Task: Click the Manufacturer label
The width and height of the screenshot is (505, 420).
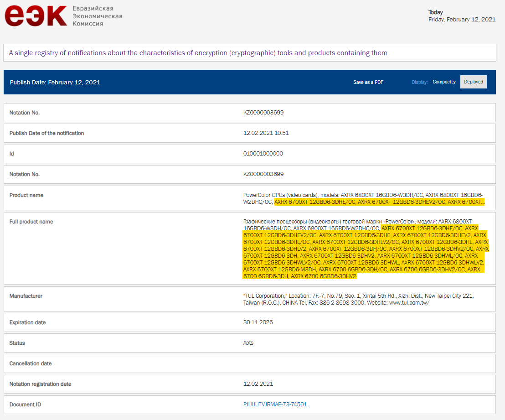Action: click(x=26, y=296)
